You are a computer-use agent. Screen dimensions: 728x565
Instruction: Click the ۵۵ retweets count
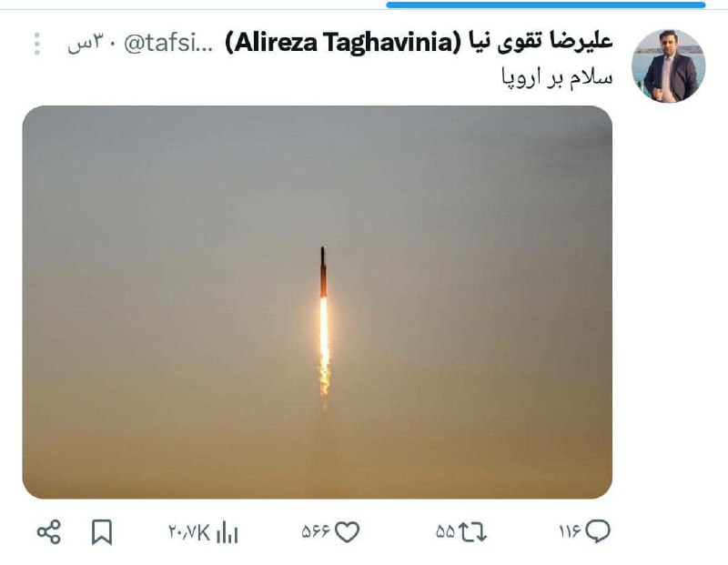point(445,532)
